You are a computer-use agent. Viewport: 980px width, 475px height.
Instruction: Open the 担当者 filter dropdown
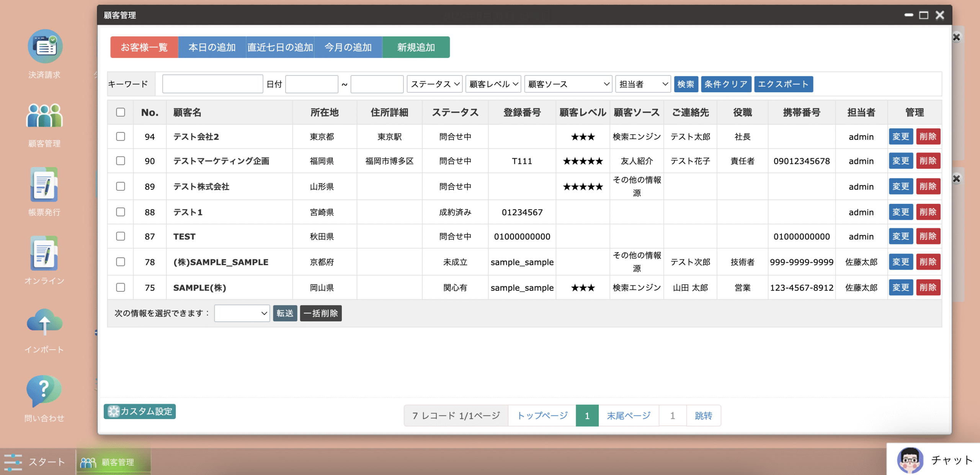[643, 84]
